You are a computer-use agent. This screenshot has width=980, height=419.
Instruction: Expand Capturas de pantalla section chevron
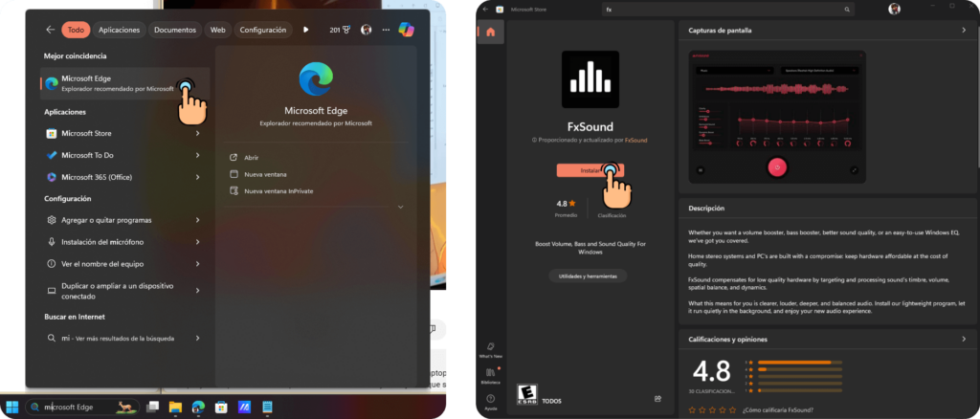click(964, 31)
